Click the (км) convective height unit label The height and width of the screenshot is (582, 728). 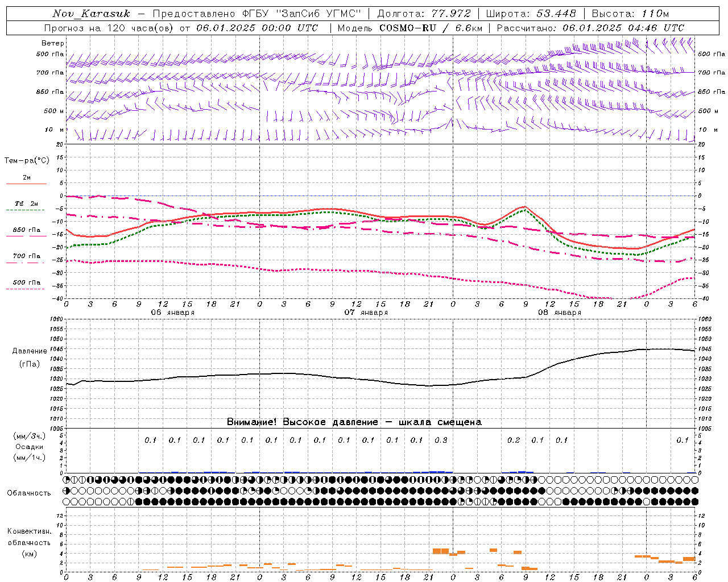coord(30,554)
